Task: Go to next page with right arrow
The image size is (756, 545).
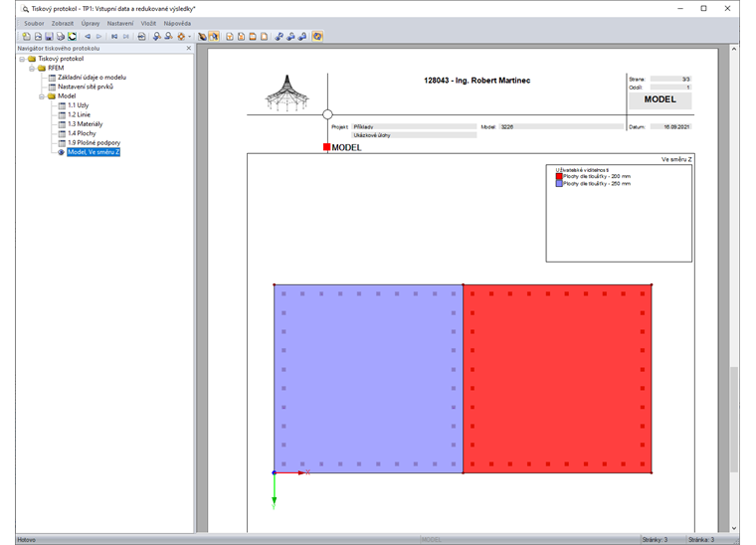Action: [98, 36]
